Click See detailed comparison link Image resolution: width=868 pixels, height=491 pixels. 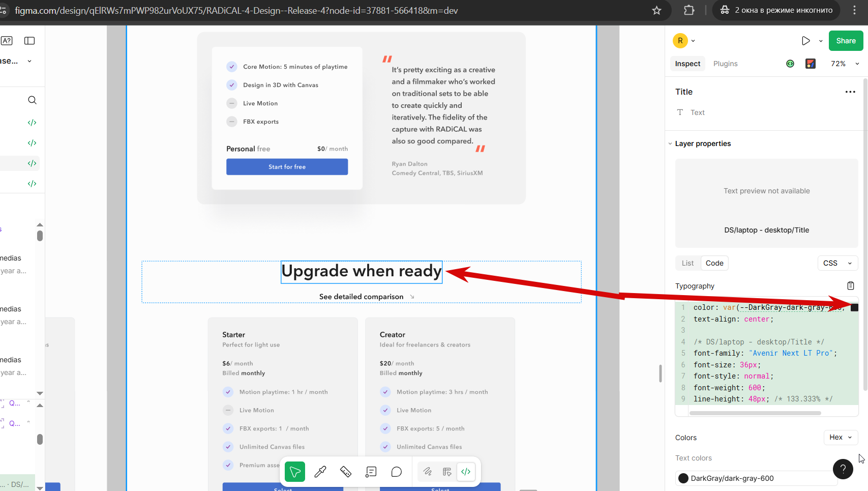(361, 297)
